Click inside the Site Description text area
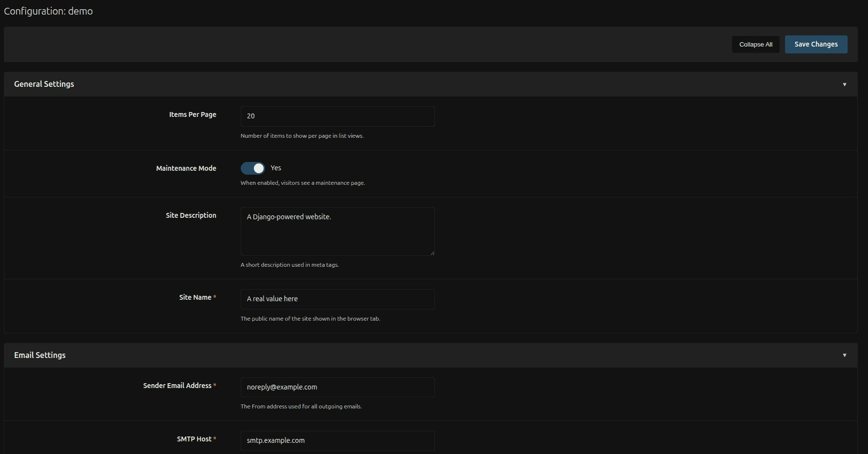 (x=337, y=231)
